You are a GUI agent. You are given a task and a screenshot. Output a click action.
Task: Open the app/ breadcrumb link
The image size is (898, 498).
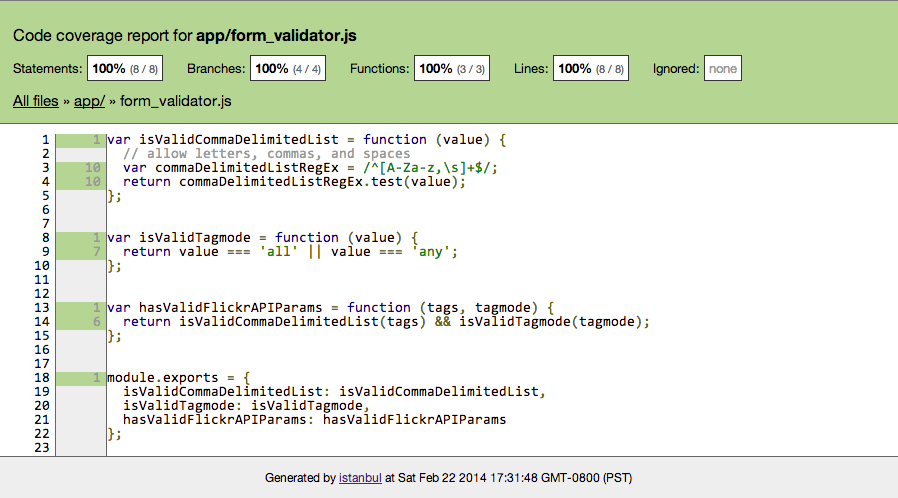[x=89, y=101]
